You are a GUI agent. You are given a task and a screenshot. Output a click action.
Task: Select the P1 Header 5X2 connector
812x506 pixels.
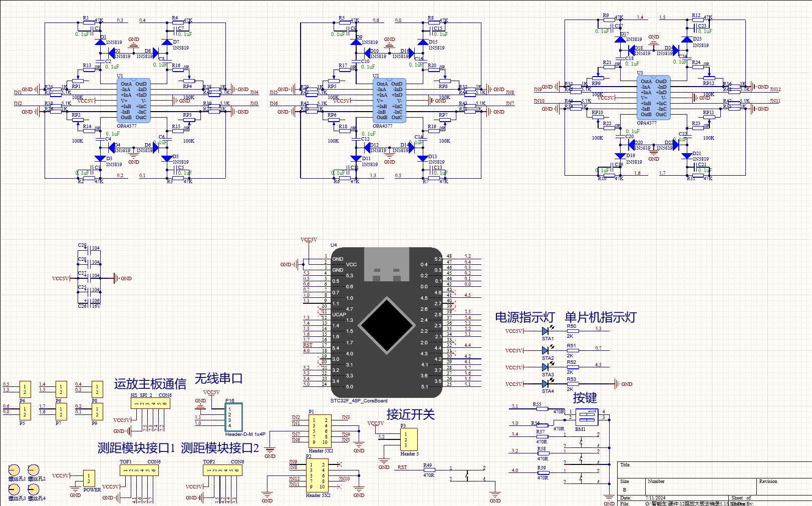coord(320,431)
